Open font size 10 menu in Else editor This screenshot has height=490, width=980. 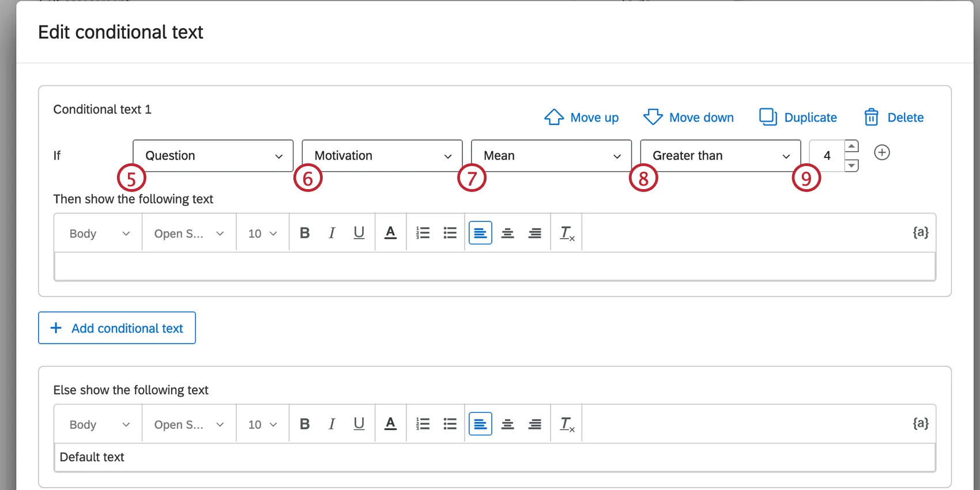click(262, 425)
